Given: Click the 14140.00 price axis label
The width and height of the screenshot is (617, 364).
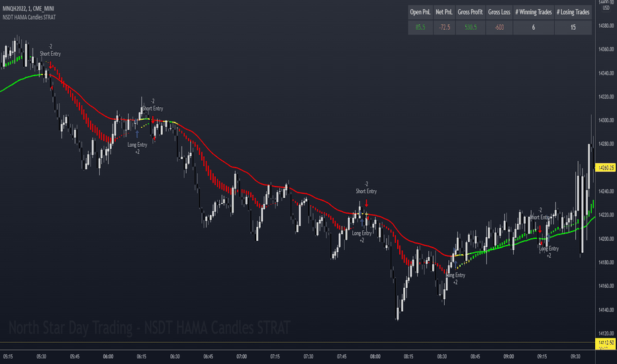Looking at the screenshot, I should coord(606,310).
